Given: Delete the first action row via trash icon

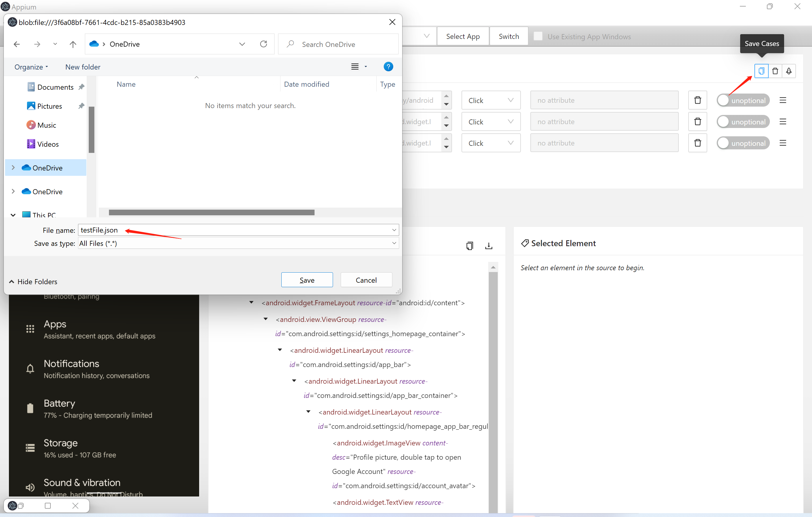Looking at the screenshot, I should pyautogui.click(x=697, y=100).
